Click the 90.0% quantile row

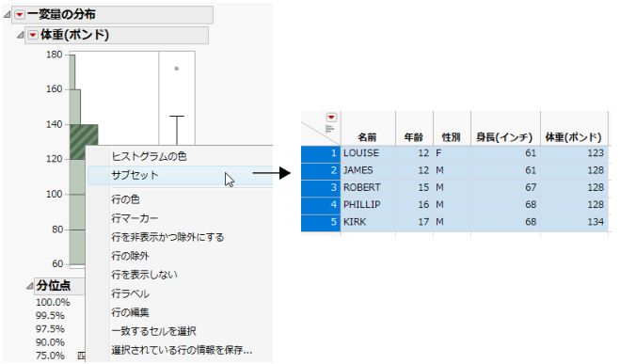click(x=50, y=342)
